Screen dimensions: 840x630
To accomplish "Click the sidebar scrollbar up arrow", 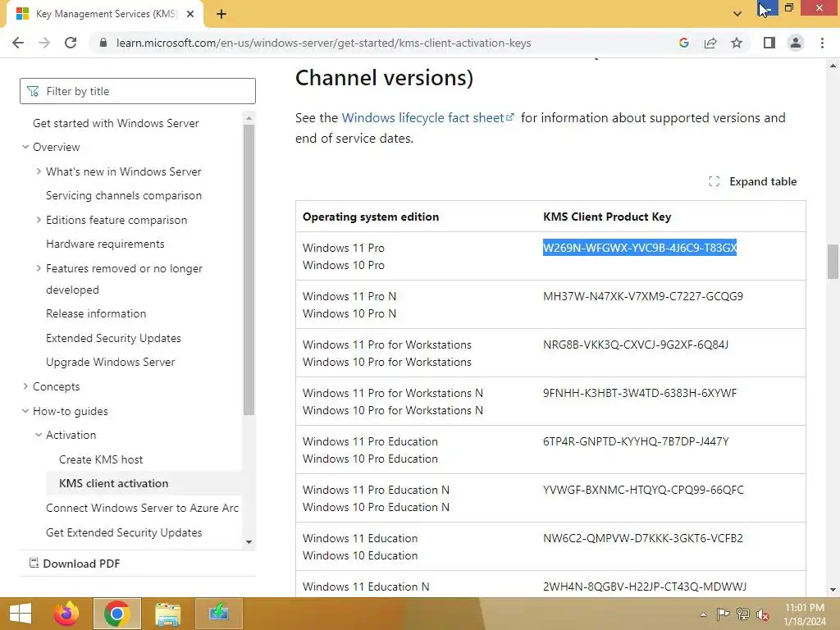I will tap(249, 117).
